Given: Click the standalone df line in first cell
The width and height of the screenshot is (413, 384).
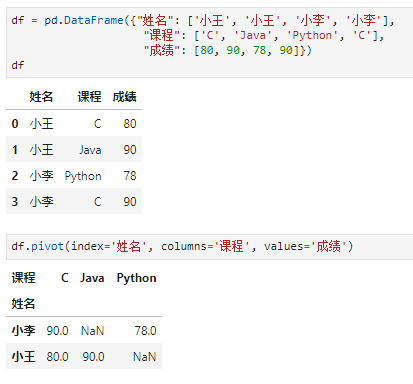Looking at the screenshot, I should pos(18,65).
